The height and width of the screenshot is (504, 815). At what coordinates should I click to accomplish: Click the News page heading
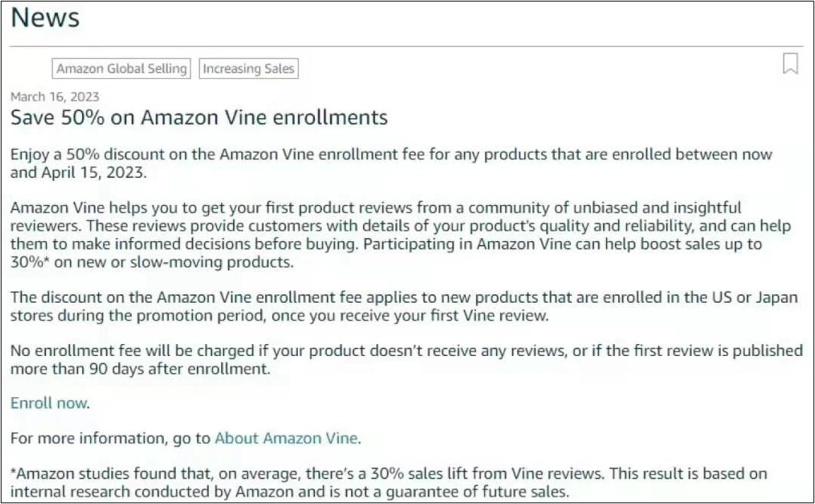(45, 17)
